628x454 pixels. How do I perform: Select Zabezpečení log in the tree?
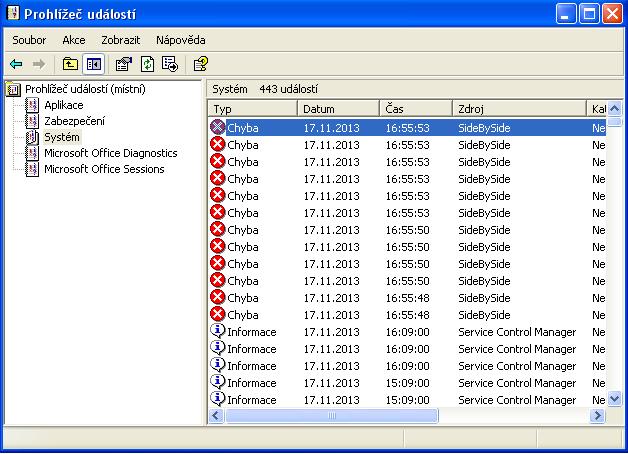(74, 121)
